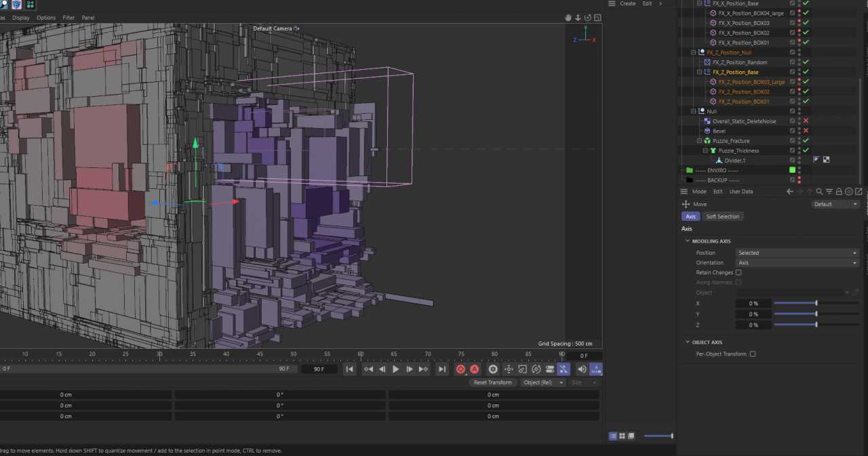
Task: Click the viewport dolly zoom icon
Action: pyautogui.click(x=578, y=18)
